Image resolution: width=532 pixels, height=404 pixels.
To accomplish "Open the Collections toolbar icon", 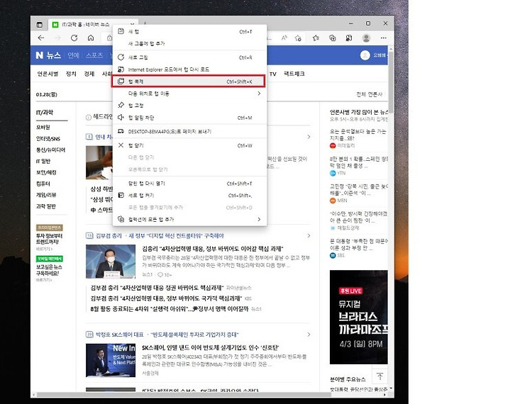I will click(x=333, y=38).
